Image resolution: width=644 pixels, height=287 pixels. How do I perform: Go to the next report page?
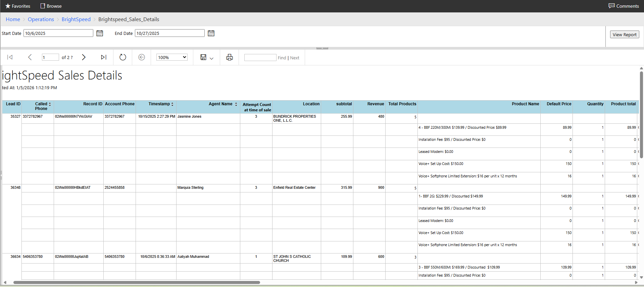click(84, 57)
